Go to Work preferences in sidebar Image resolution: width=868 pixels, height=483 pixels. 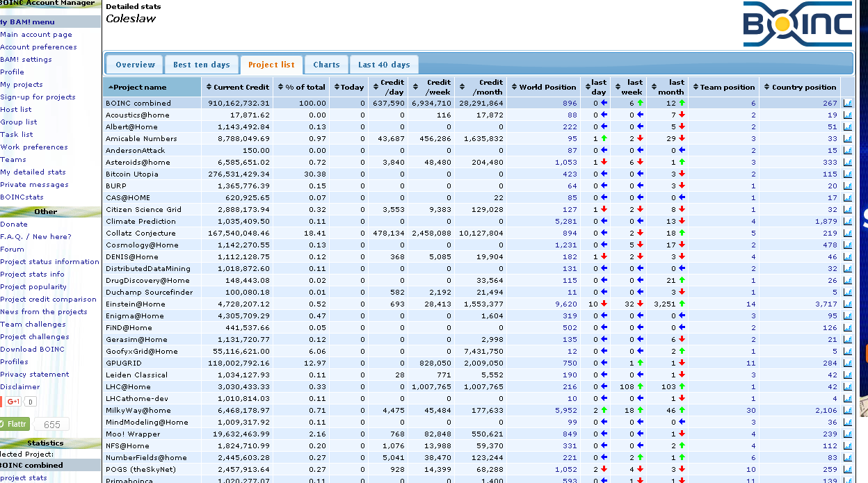(x=34, y=147)
